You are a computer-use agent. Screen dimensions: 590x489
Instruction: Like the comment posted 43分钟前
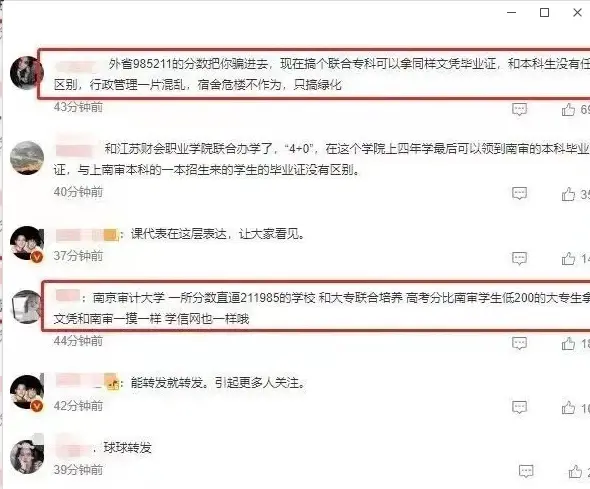[568, 109]
